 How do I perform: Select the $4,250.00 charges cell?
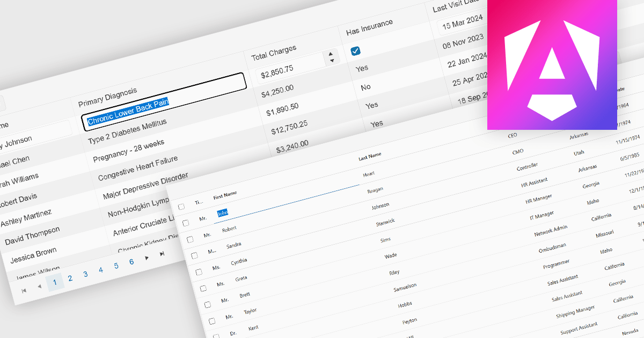277,91
